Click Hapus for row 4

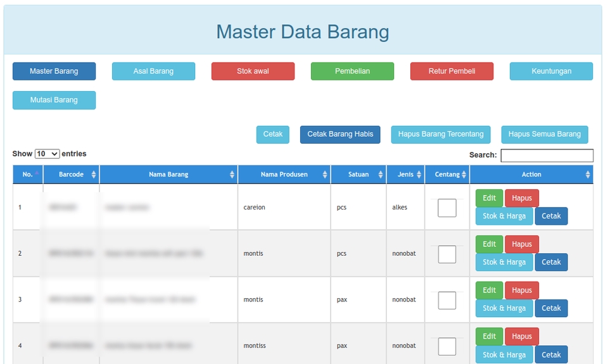[521, 337]
